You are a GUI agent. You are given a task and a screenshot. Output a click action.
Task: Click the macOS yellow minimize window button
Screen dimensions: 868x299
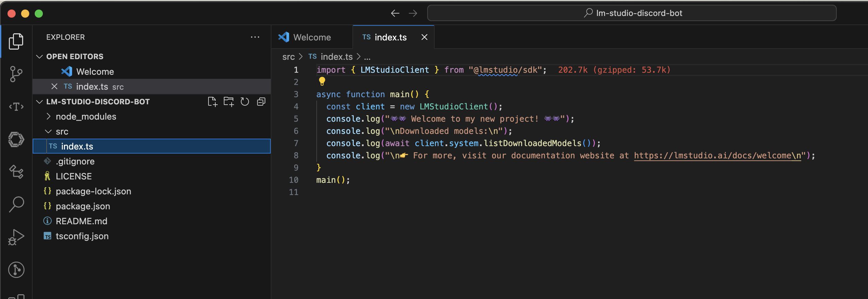[x=25, y=13]
